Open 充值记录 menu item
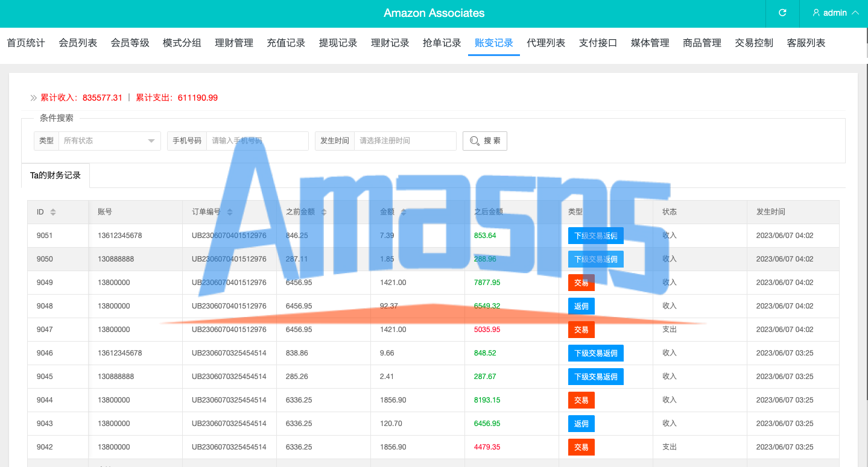The width and height of the screenshot is (868, 467). point(286,43)
